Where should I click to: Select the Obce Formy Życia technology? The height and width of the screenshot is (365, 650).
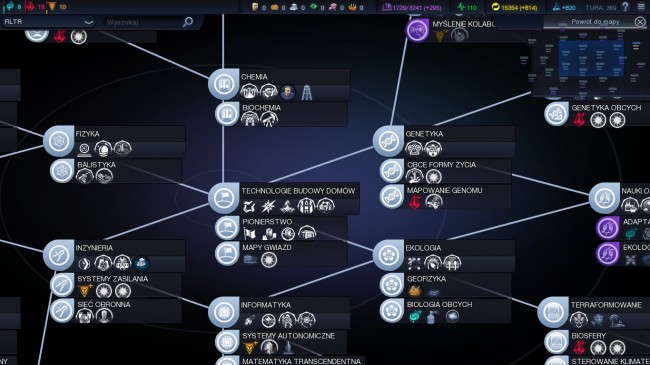pos(446,171)
